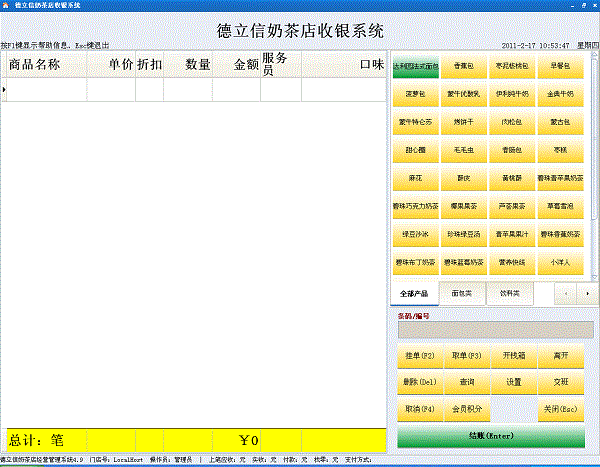Click the 服务员 column header
The height and width of the screenshot is (467, 600).
pyautogui.click(x=281, y=64)
